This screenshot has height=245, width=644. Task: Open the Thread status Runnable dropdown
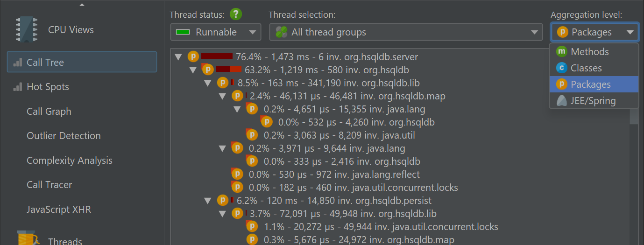click(215, 32)
